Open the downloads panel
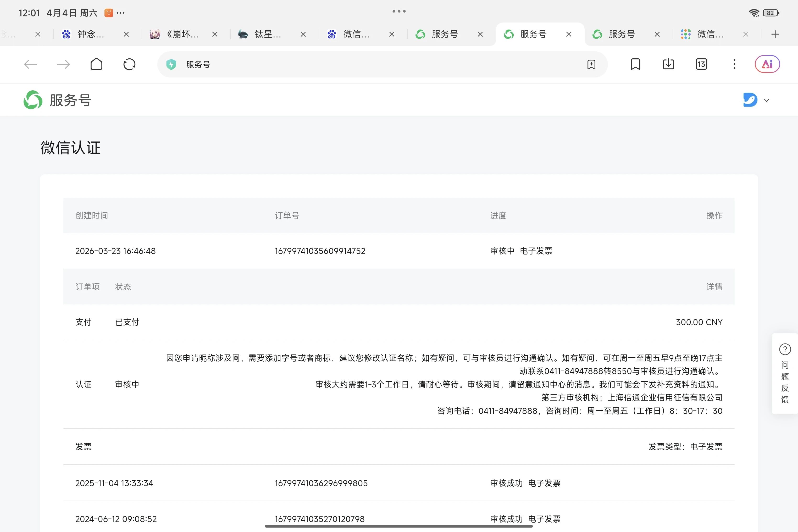This screenshot has width=798, height=532. 668,64
